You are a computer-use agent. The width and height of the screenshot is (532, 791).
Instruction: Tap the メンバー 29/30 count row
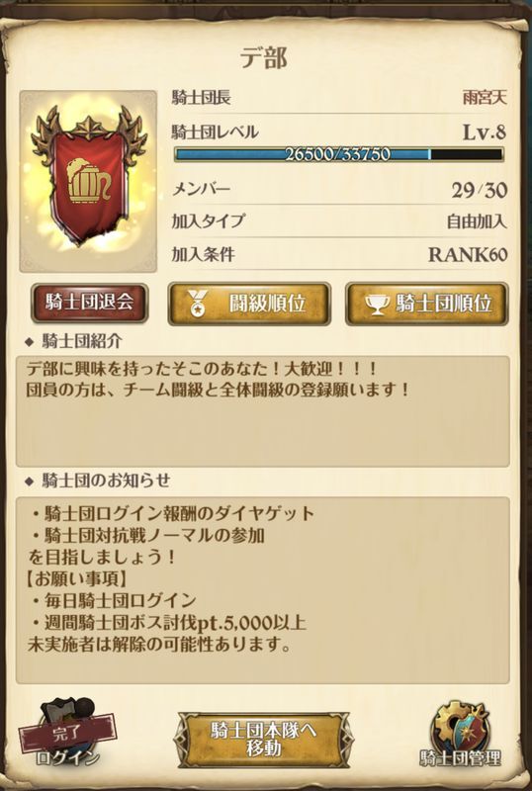[339, 190]
